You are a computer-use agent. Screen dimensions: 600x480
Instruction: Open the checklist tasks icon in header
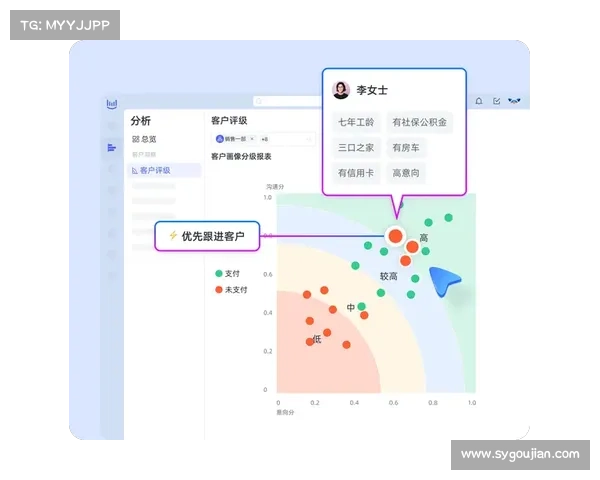pyautogui.click(x=497, y=101)
